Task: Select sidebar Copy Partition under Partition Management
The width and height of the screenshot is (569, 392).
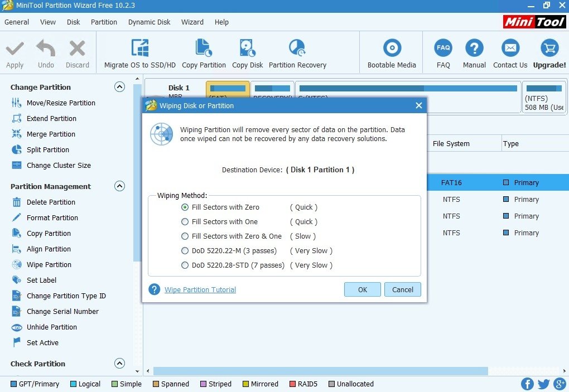Action: [41, 234]
